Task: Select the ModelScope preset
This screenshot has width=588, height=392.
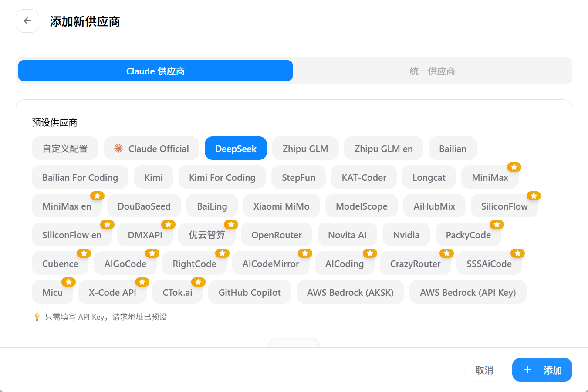Action: (362, 206)
